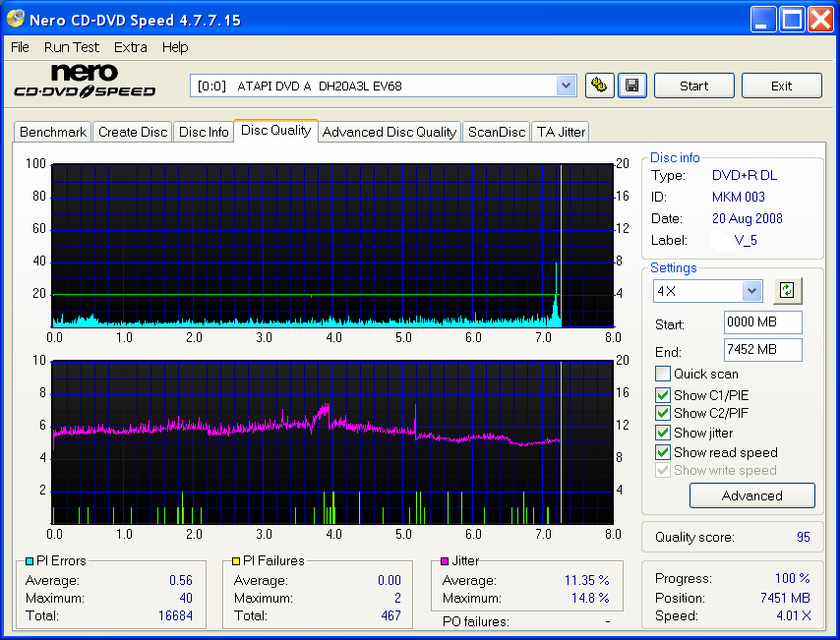Enable the Quick scan checkbox
Viewport: 840px width, 640px height.
[x=663, y=374]
